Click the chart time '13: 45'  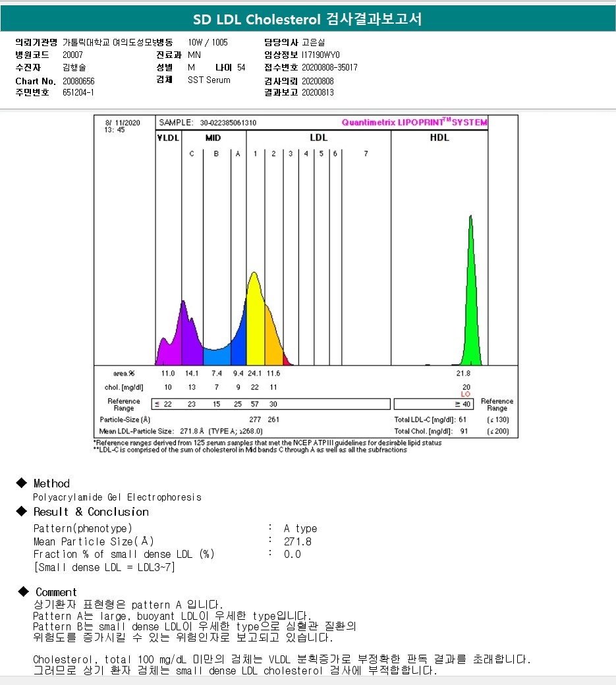click(115, 130)
